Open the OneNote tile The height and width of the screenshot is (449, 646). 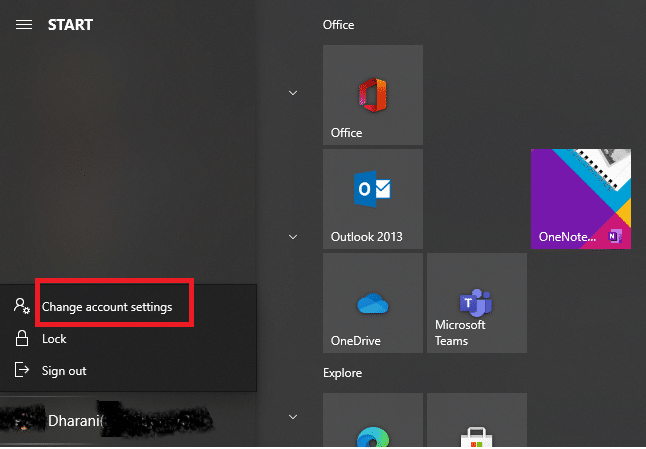pos(581,199)
